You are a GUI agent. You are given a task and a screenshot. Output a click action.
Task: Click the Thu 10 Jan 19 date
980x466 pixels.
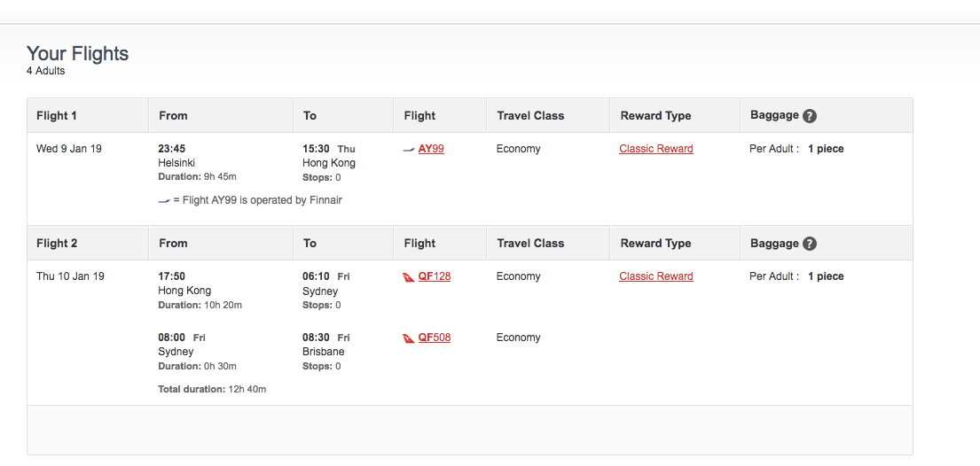tap(70, 276)
